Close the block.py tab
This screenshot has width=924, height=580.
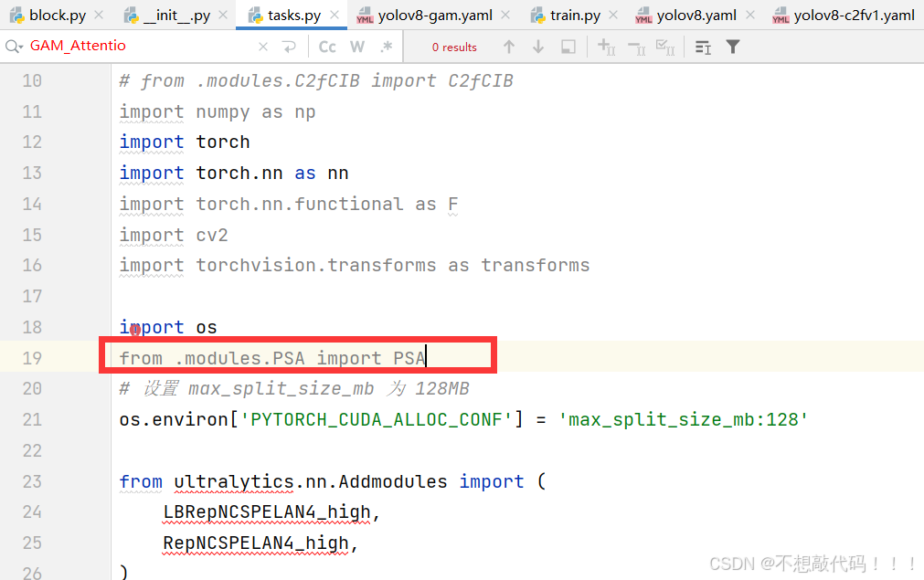[99, 15]
